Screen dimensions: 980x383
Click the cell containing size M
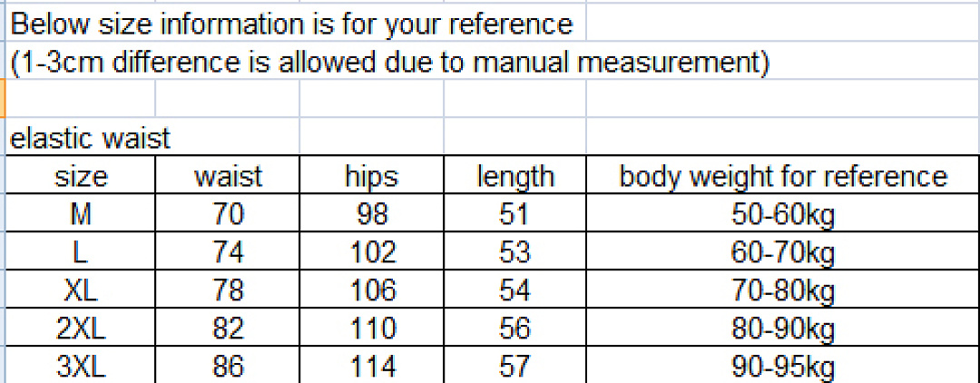coord(81,216)
